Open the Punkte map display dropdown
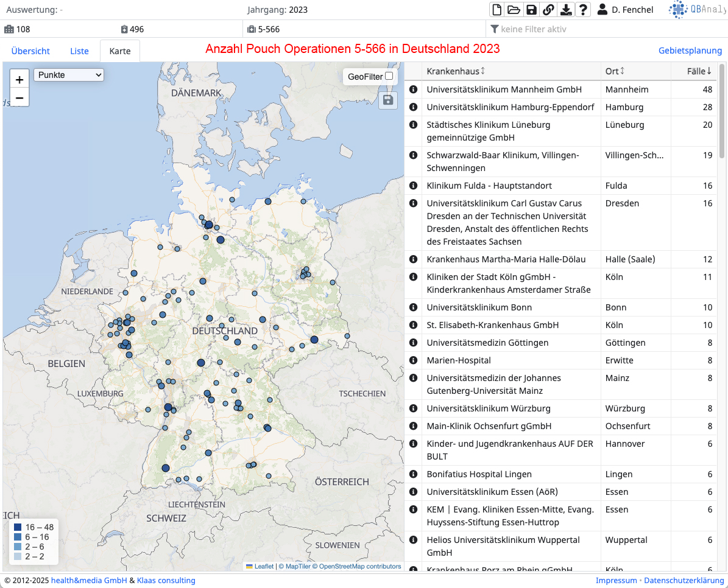The height and width of the screenshot is (588, 728). (x=69, y=75)
